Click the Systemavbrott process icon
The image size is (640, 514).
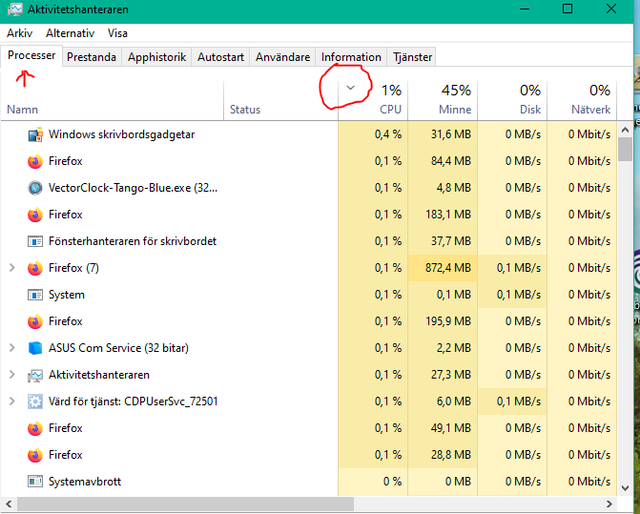[35, 482]
